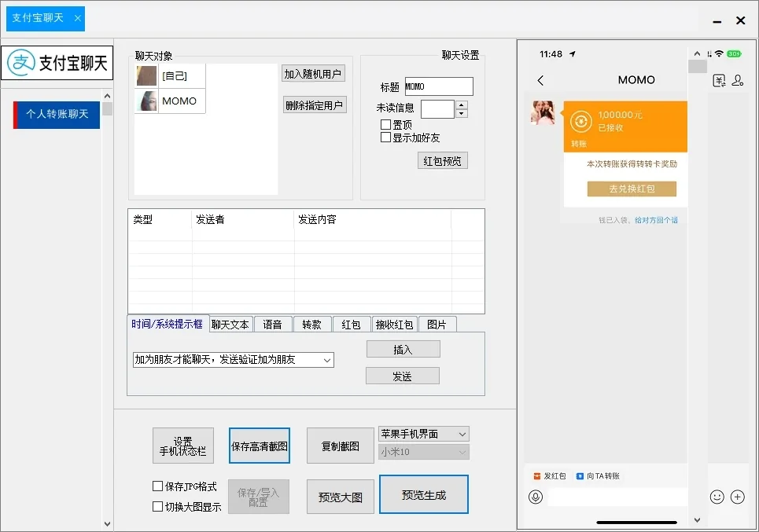Switch to the 图片 tab
759x532 pixels.
pyautogui.click(x=437, y=325)
